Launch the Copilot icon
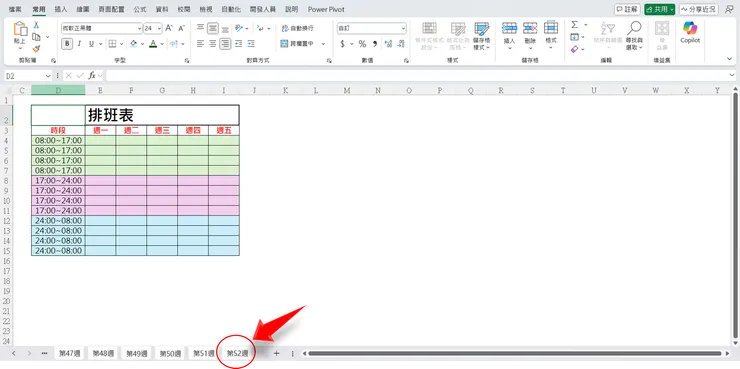740x369 pixels. tap(690, 28)
